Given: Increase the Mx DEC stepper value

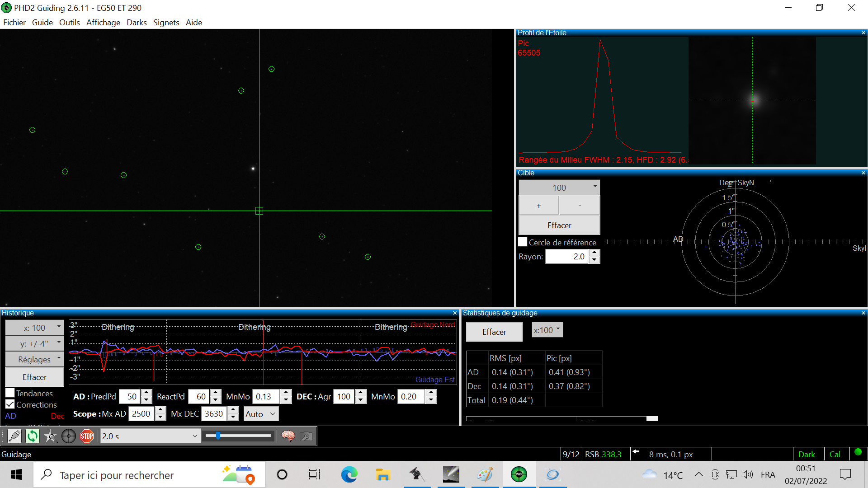Looking at the screenshot, I should [x=233, y=410].
